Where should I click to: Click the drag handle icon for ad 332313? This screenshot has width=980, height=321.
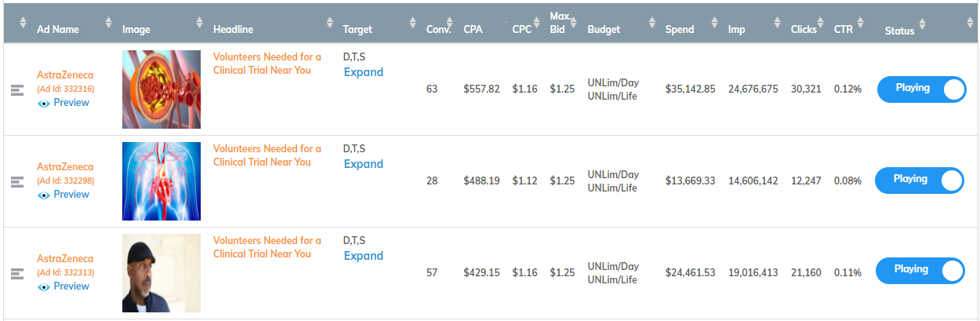click(17, 274)
